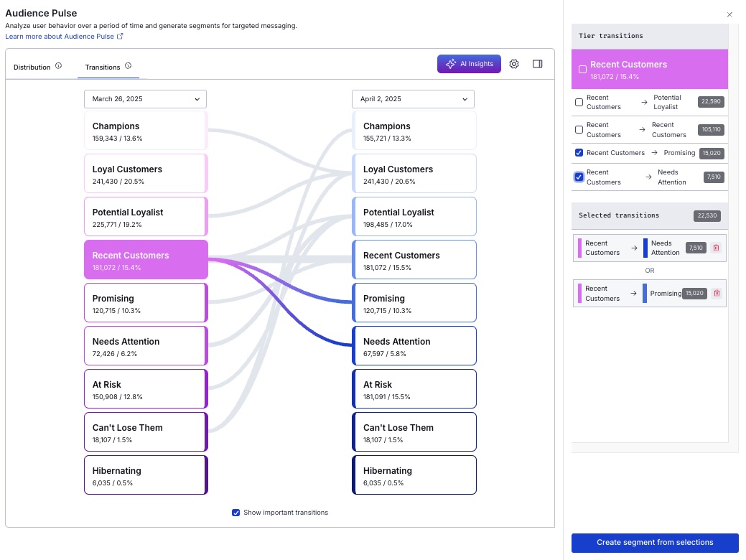This screenshot has height=560, width=746.
Task: Click the info icon beside Distribution
Action: (x=59, y=66)
